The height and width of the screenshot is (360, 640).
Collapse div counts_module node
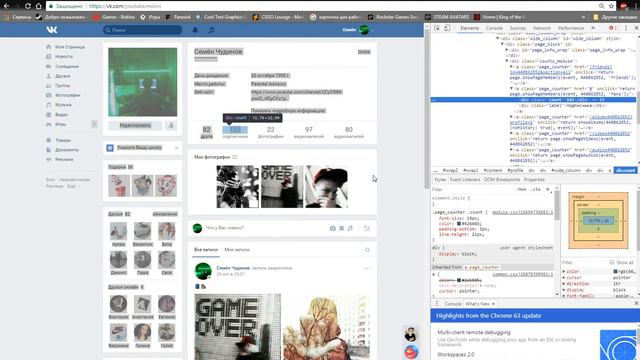point(507,61)
